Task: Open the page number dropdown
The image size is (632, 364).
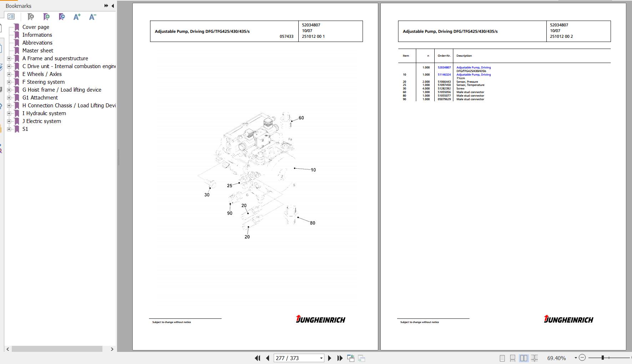Action: coord(321,358)
